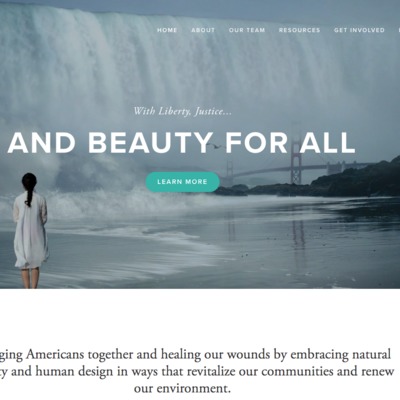Open the OUR TEAM menu item

pyautogui.click(x=247, y=30)
